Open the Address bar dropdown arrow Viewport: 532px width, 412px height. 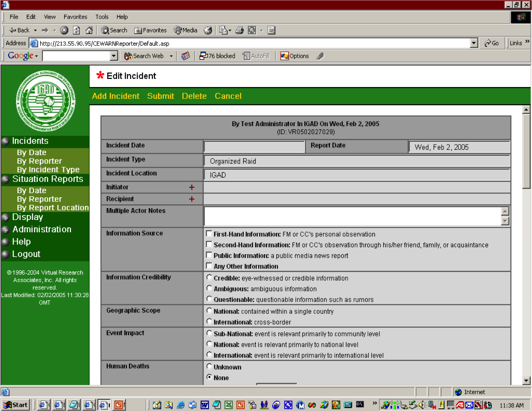(474, 43)
